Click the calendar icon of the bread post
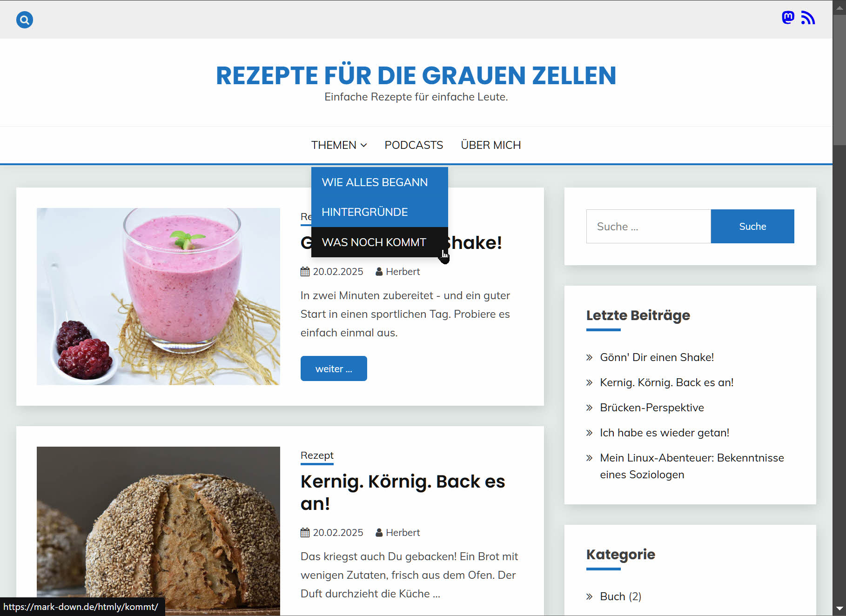 [305, 532]
